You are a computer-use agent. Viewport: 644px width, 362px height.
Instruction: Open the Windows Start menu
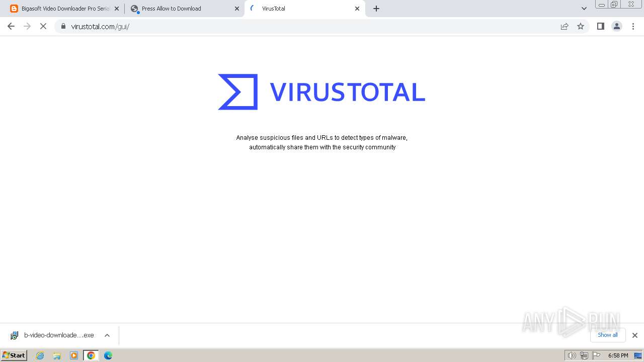(14, 355)
